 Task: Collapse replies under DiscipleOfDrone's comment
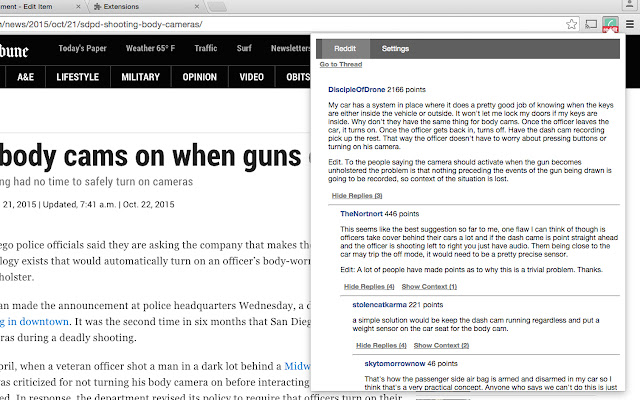(x=357, y=195)
